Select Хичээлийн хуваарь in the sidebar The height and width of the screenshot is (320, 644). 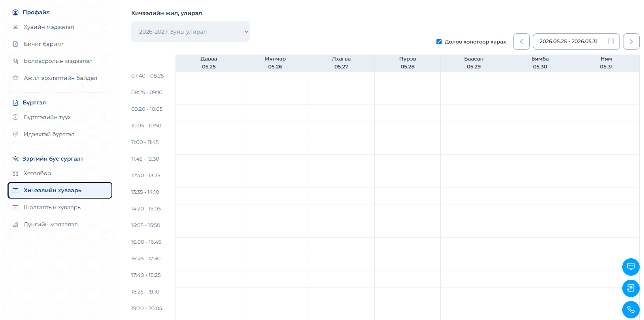[x=60, y=190]
